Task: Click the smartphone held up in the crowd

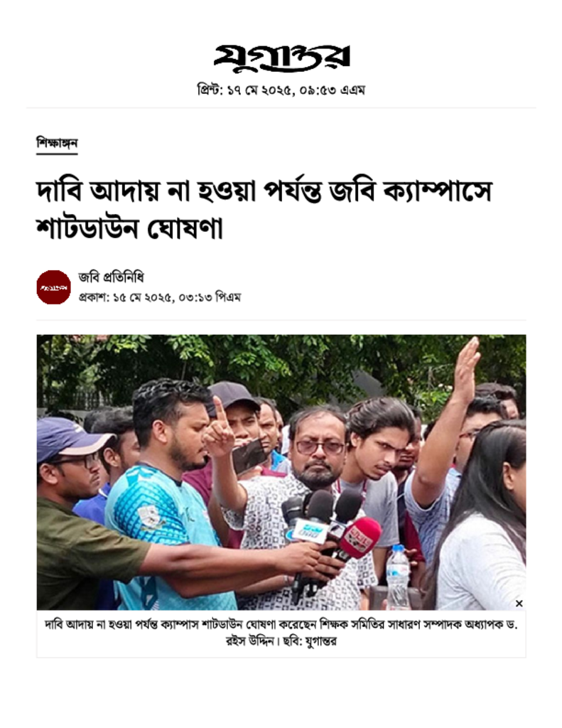Action: click(249, 456)
